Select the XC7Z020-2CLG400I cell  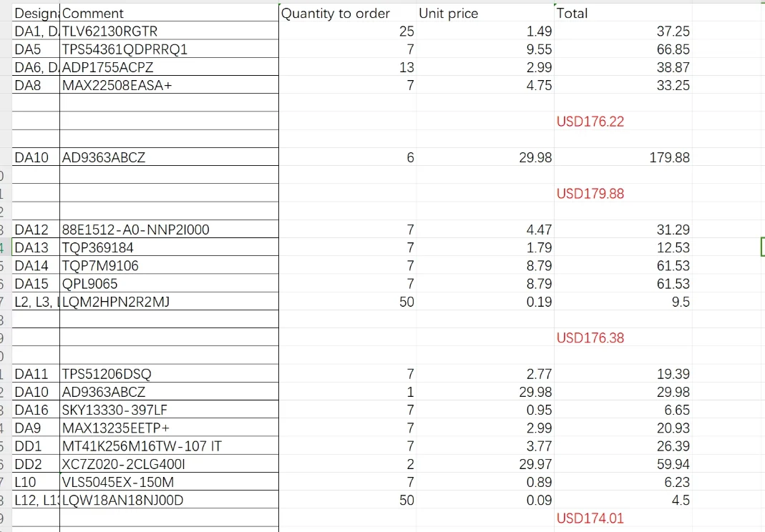pyautogui.click(x=170, y=464)
